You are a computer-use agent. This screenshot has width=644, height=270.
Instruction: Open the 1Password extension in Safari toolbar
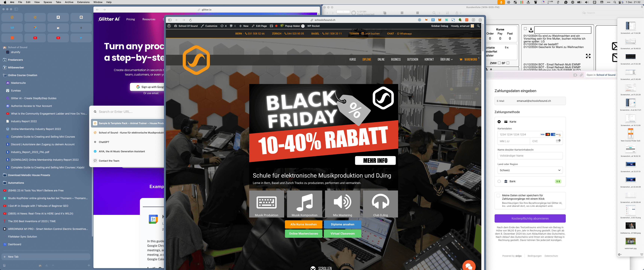420,20
